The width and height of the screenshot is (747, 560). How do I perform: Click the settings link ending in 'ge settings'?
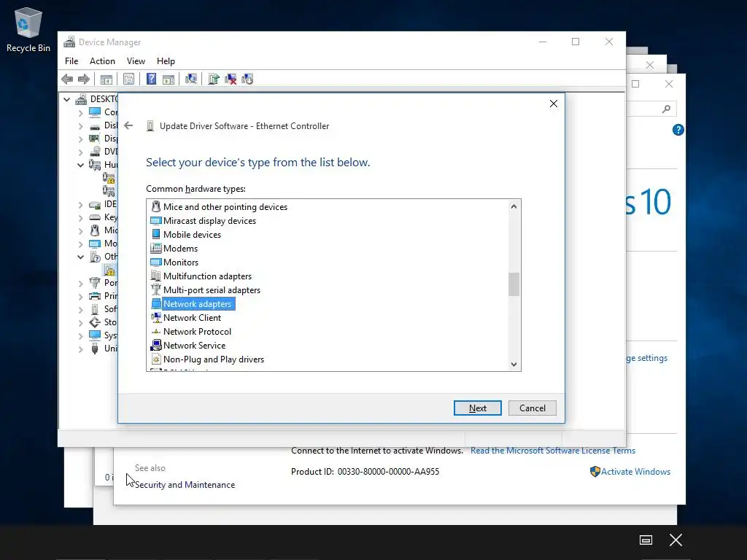coord(647,358)
